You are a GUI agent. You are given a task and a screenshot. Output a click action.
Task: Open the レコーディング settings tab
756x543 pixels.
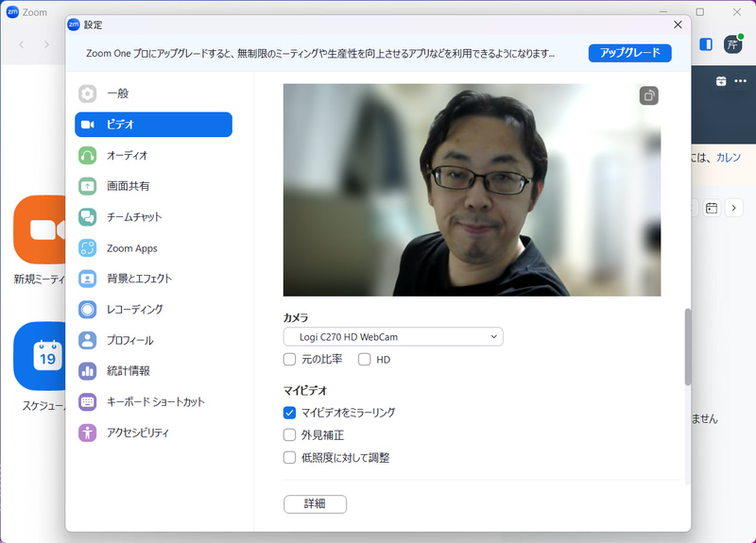coord(153,310)
